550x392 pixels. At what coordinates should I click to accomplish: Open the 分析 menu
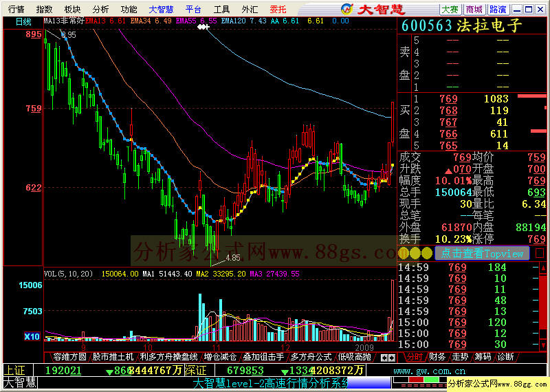(100, 10)
